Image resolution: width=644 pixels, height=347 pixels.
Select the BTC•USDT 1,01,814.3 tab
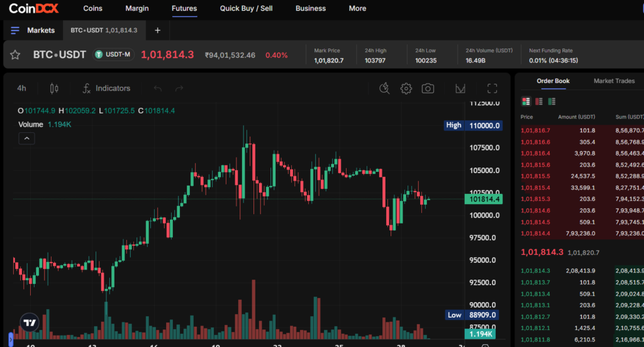(104, 30)
